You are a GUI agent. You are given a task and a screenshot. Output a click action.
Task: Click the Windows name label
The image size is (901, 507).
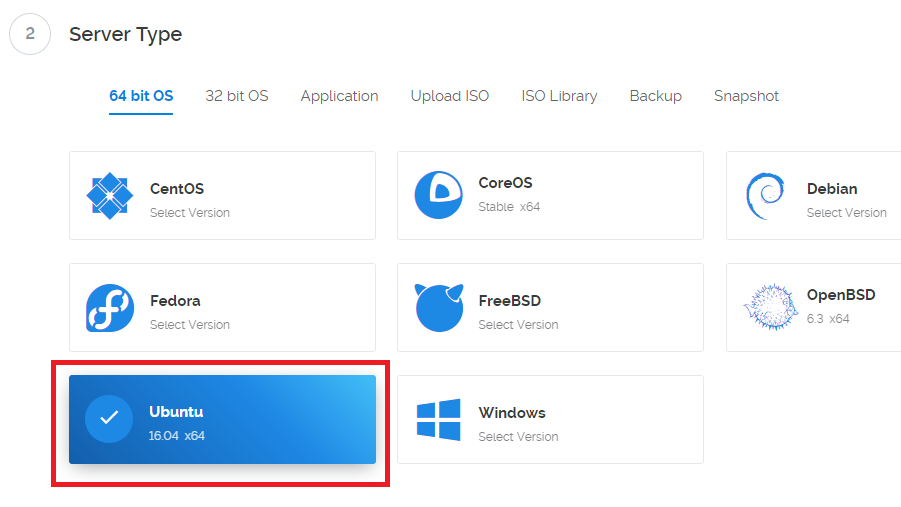(512, 413)
